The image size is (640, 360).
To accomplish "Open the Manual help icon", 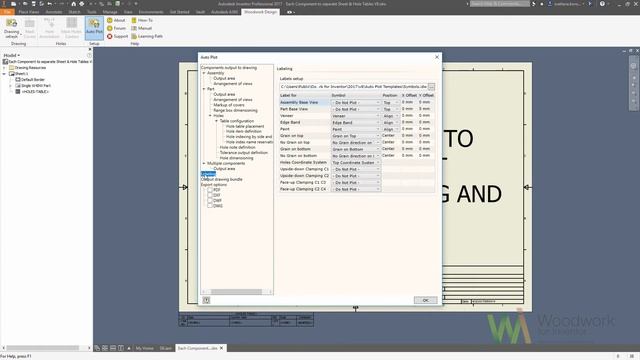I will click(134, 28).
